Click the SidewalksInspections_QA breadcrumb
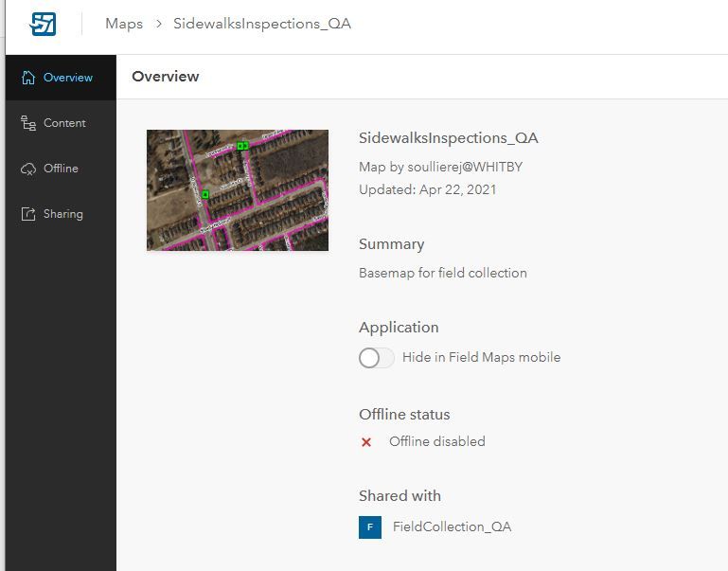Viewport: 728px width, 571px height. [x=262, y=24]
